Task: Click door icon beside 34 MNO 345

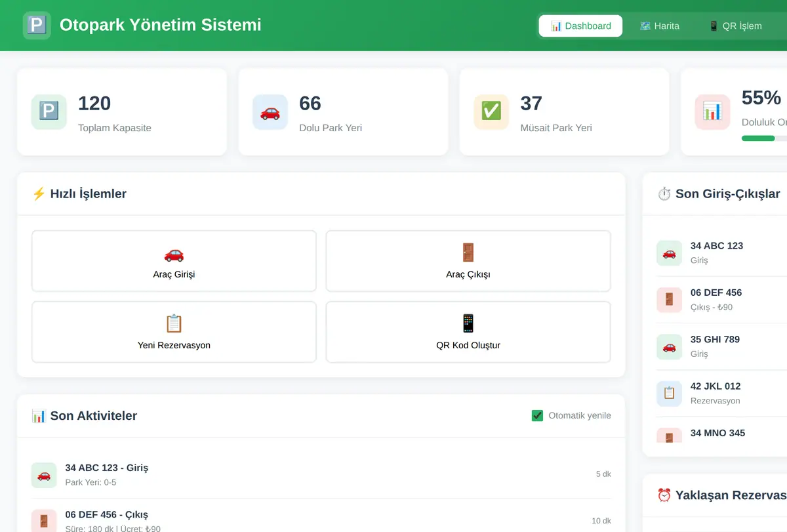Action: (669, 436)
